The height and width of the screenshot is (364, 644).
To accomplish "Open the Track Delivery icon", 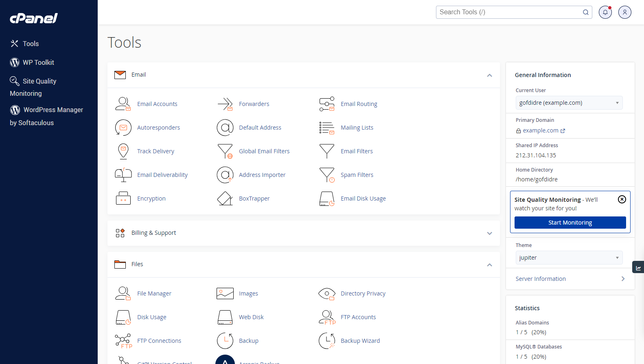I will click(x=123, y=151).
